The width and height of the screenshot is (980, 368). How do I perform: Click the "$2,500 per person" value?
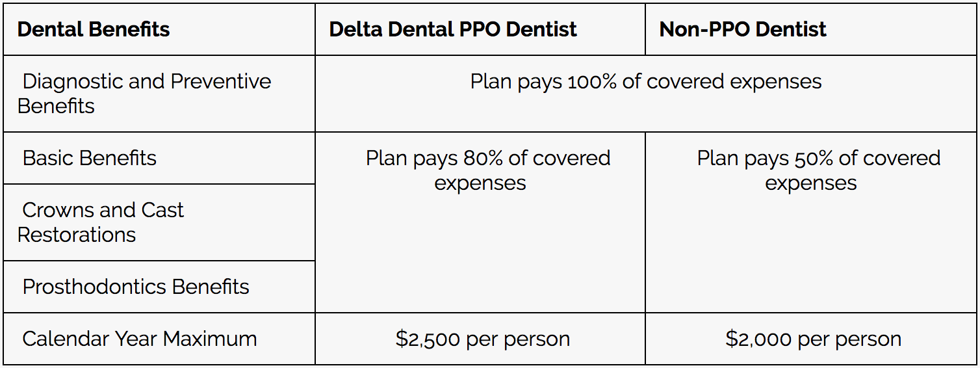482,339
